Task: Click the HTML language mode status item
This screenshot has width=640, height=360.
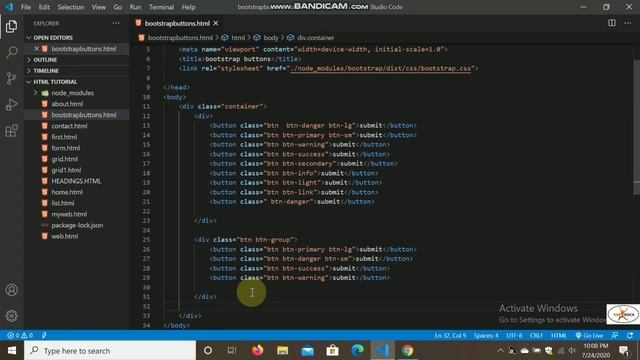Action: tap(558, 335)
